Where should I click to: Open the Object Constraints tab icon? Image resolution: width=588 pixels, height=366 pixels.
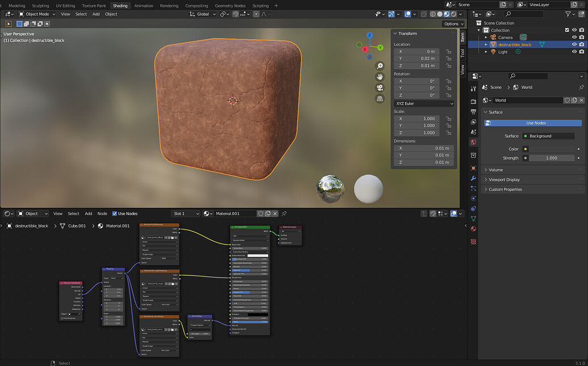click(473, 209)
